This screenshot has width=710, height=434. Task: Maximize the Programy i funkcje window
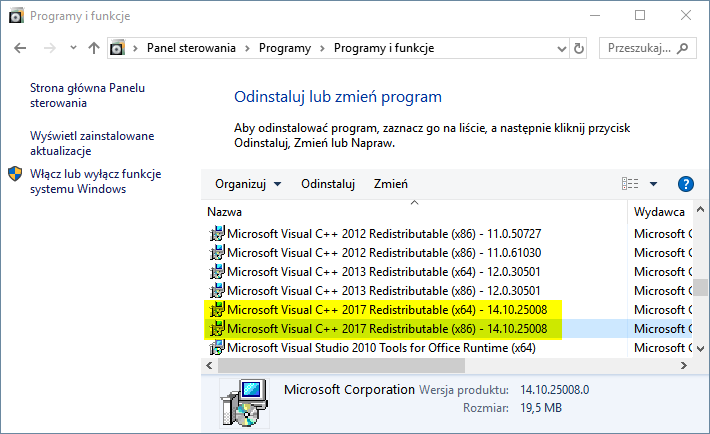[640, 15]
